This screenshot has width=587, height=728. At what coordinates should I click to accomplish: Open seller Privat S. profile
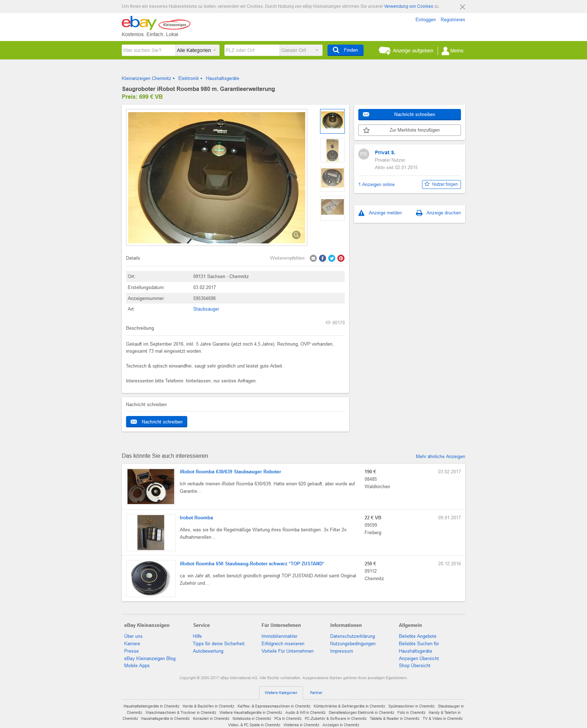click(x=385, y=152)
